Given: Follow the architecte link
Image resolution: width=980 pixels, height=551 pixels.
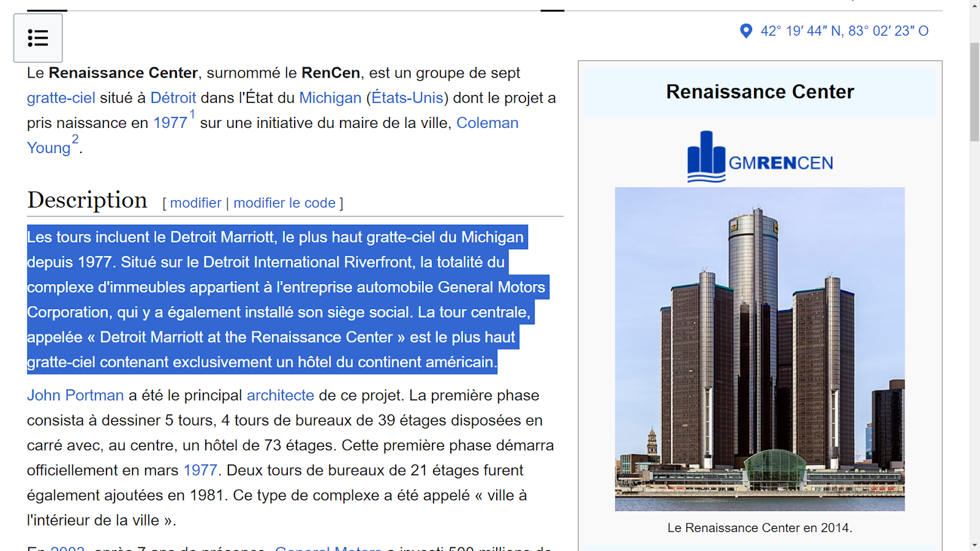Looking at the screenshot, I should point(281,395).
